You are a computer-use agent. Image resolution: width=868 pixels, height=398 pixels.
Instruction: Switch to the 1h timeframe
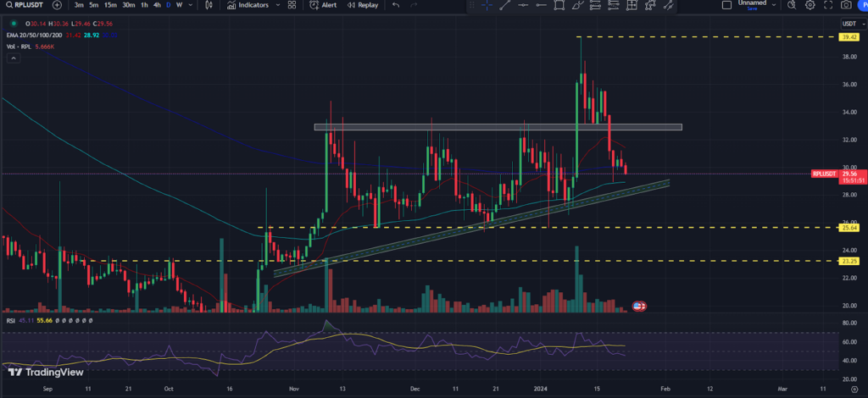click(x=144, y=5)
